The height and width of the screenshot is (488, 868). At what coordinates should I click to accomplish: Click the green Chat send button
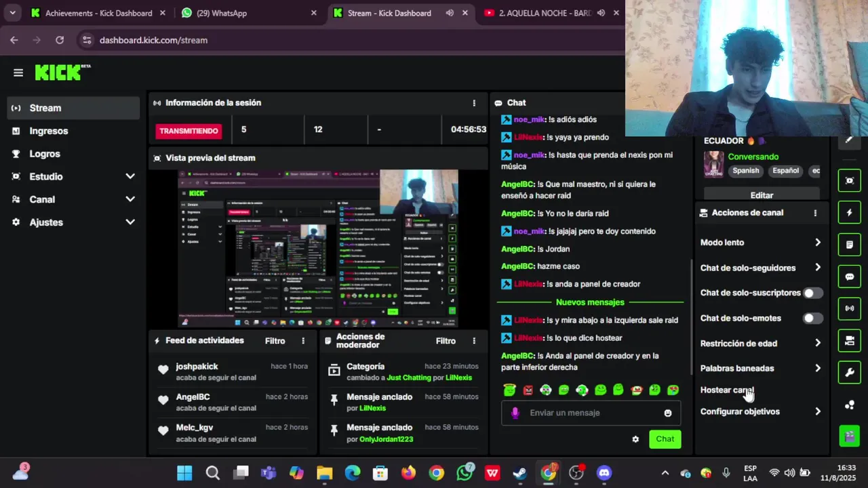tap(665, 439)
